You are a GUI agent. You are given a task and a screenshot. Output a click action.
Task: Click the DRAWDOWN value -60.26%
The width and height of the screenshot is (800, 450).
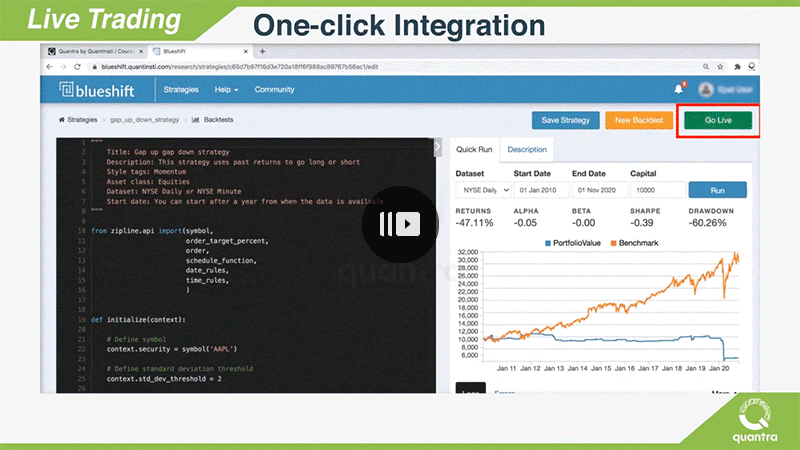point(707,223)
